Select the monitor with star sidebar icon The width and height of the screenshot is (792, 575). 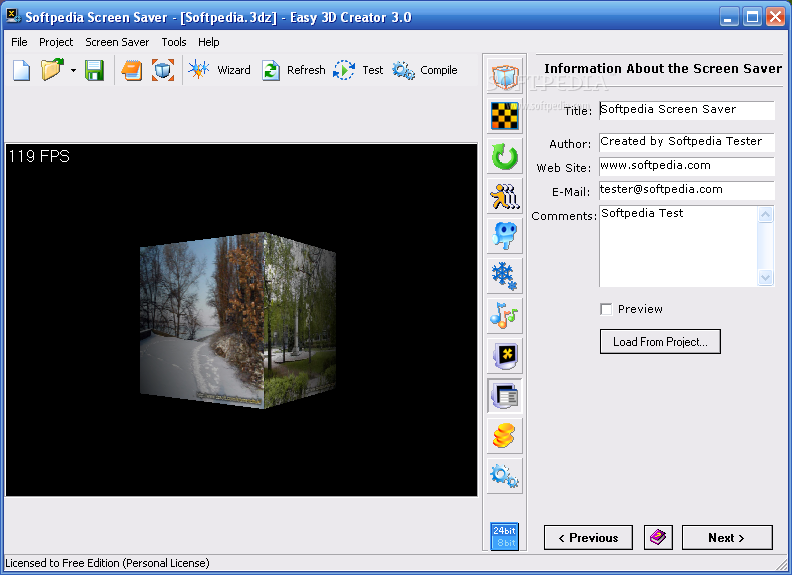point(505,355)
